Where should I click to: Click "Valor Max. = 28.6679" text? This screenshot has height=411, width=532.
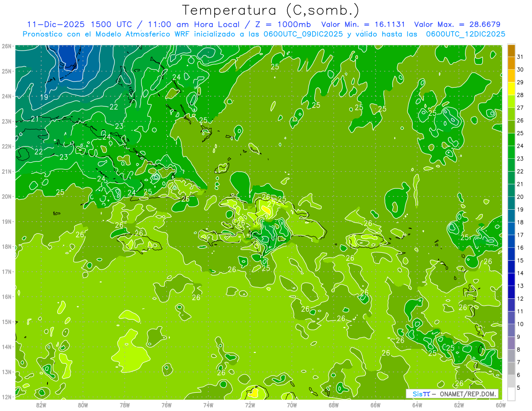pyautogui.click(x=458, y=24)
